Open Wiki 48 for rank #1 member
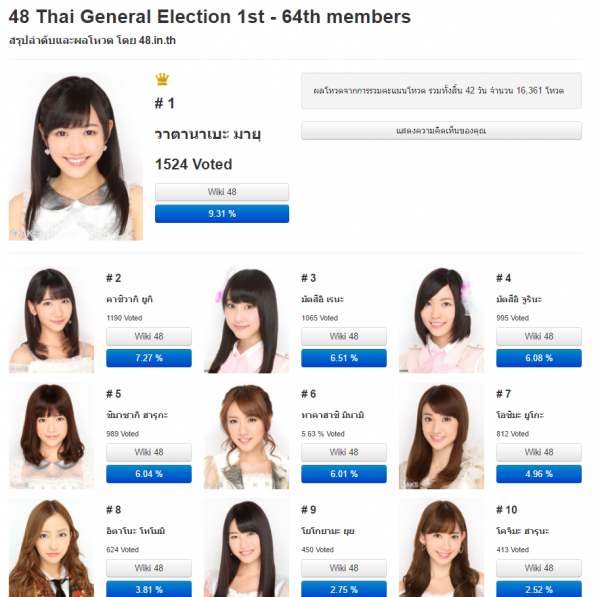Viewport: 600px width, 597px height. tap(222, 192)
